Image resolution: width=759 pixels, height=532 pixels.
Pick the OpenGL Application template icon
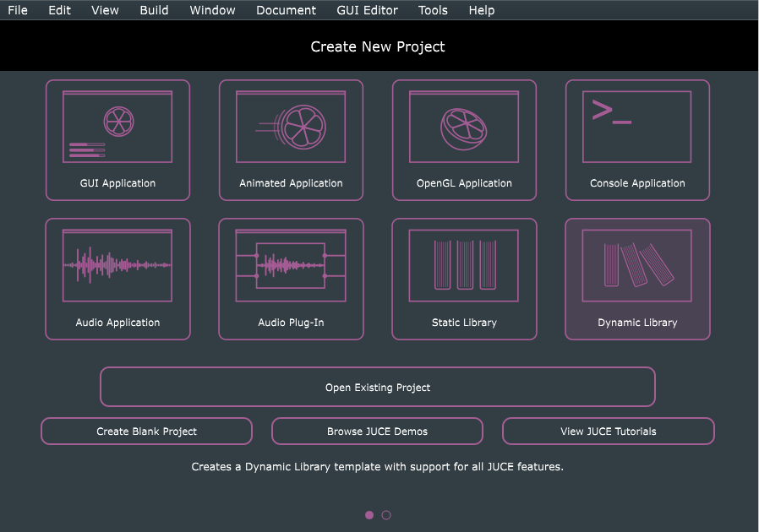tap(464, 127)
